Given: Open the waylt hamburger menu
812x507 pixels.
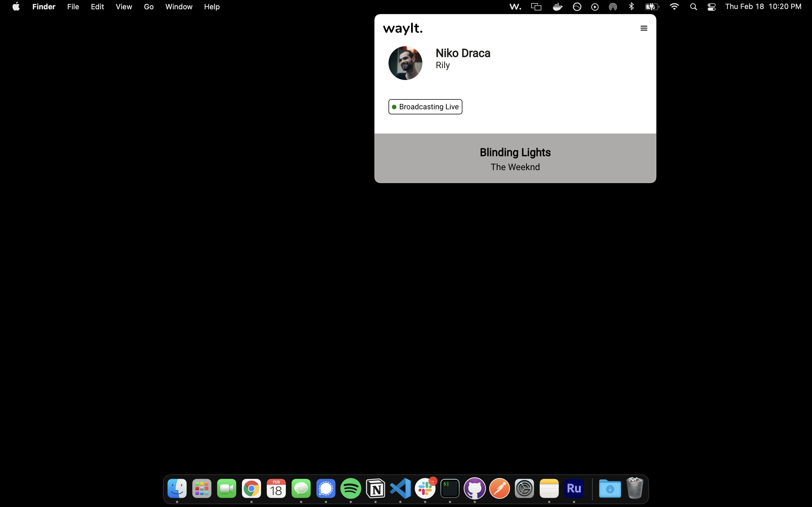Looking at the screenshot, I should point(644,28).
